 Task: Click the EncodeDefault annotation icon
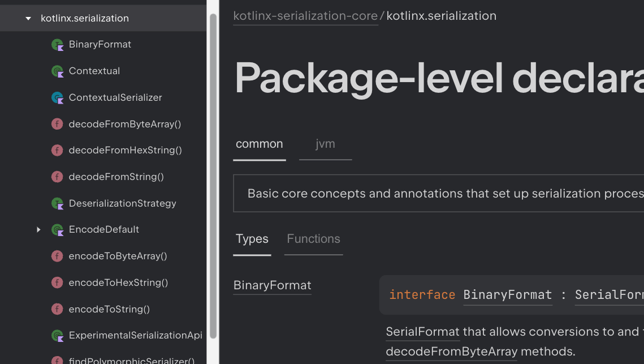tap(57, 230)
